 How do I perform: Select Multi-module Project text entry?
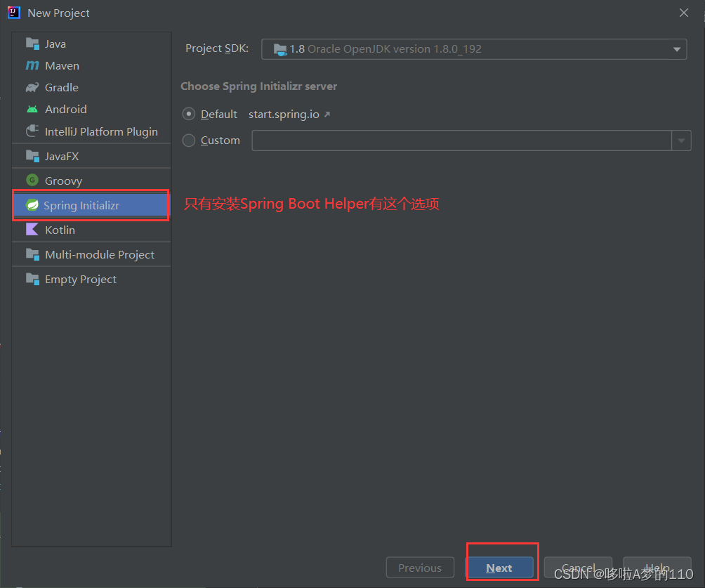pyautogui.click(x=100, y=254)
